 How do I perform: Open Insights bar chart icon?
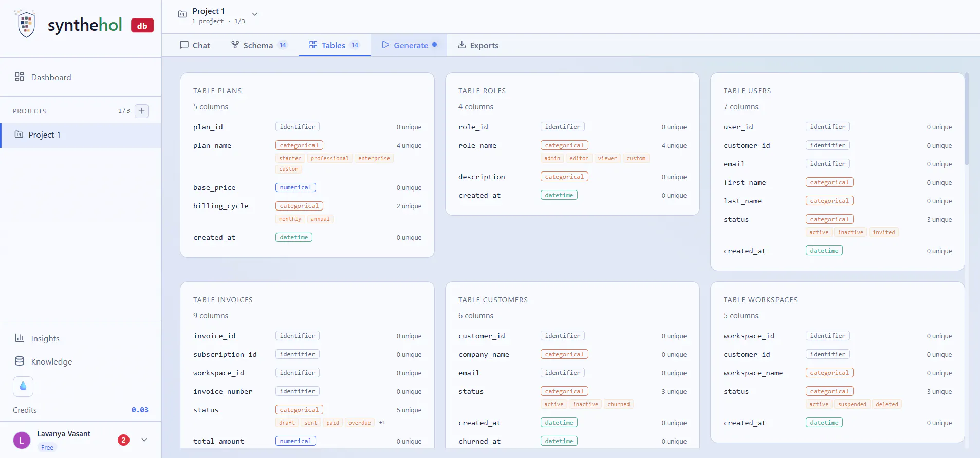tap(20, 338)
